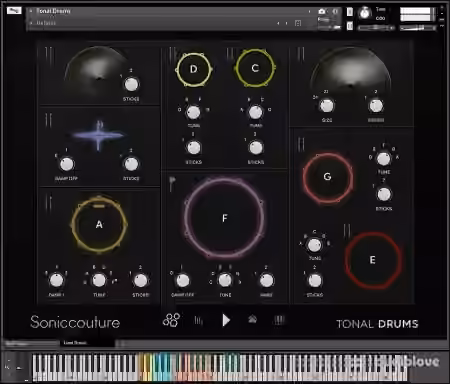The width and height of the screenshot is (450, 384).
Task: Click drum A Damp knob
Action: [56, 280]
